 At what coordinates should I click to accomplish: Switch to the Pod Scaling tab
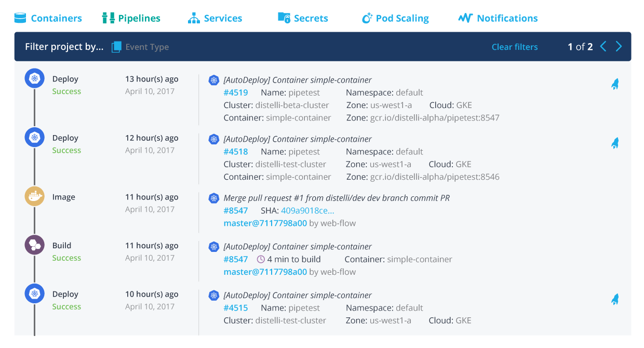[395, 18]
